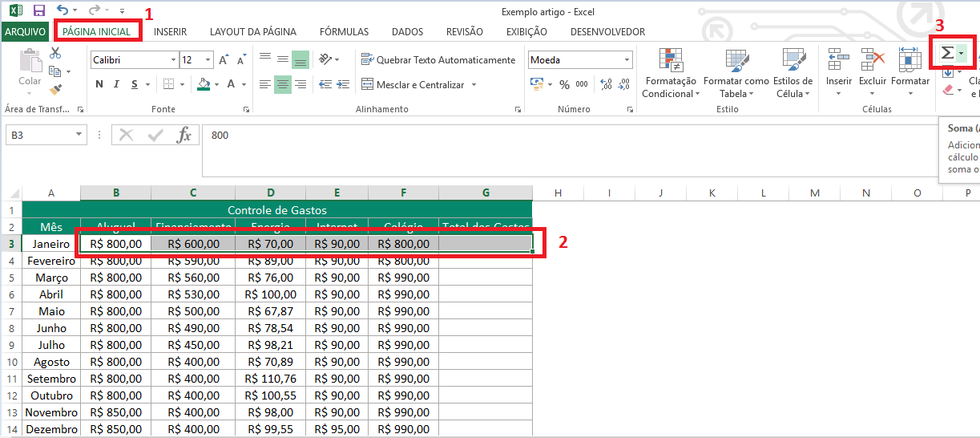Screen dimensions: 980x438
Task: Select the Format Painter brush icon
Action: point(55,90)
